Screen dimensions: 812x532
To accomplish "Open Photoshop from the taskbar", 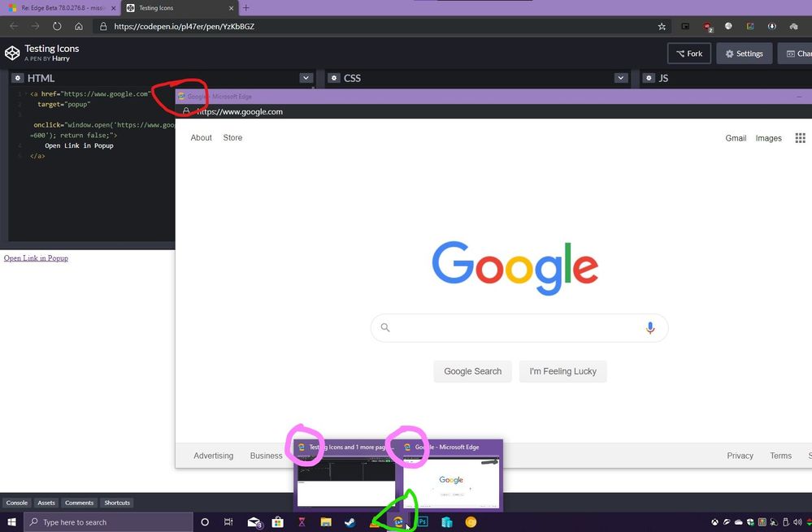I will coord(423,522).
